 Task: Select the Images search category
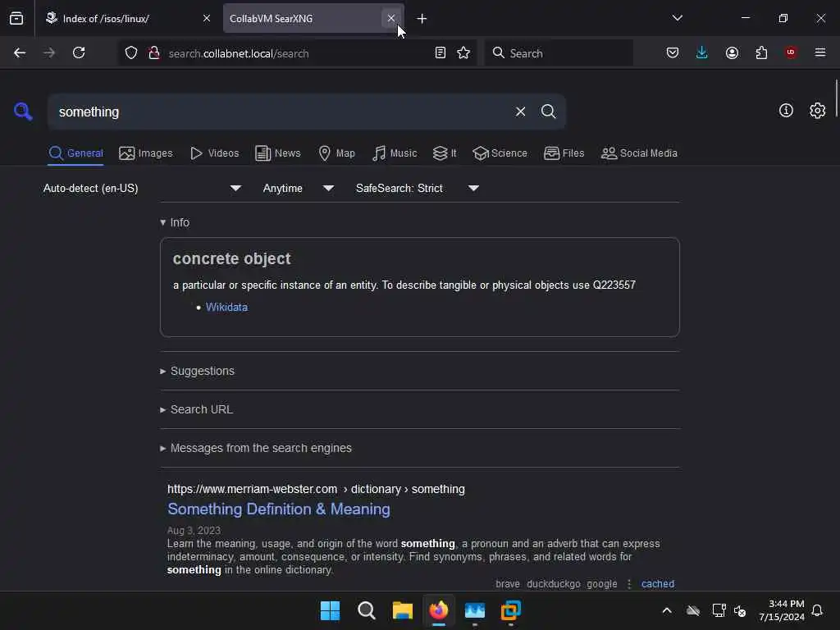tap(146, 153)
